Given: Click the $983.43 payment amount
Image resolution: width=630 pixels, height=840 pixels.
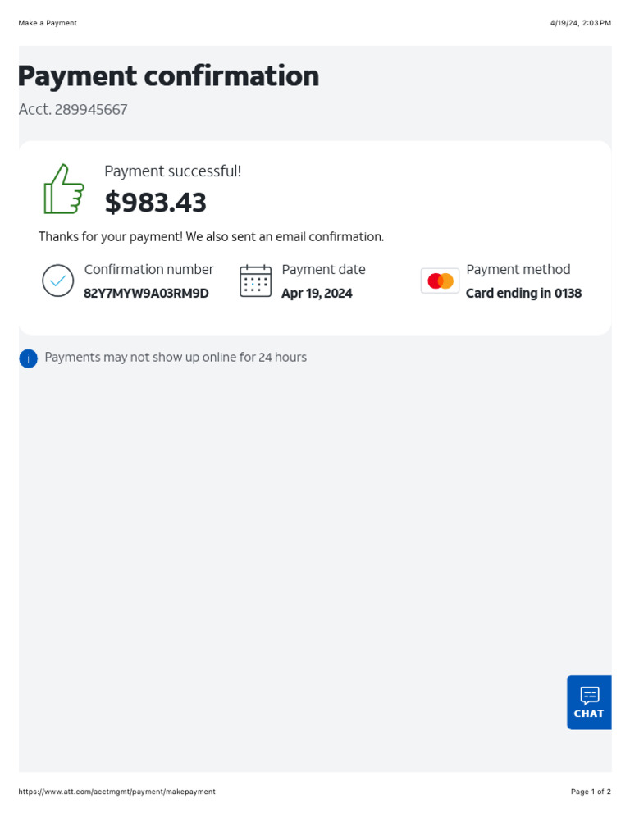Looking at the screenshot, I should point(156,203).
